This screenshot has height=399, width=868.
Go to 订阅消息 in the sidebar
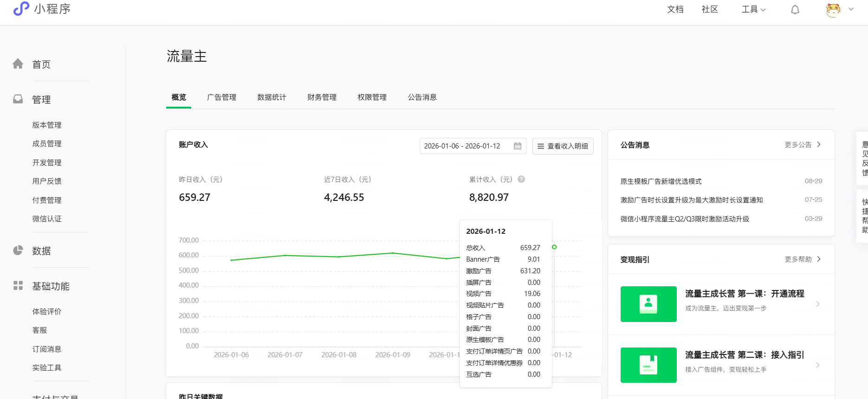(47, 349)
